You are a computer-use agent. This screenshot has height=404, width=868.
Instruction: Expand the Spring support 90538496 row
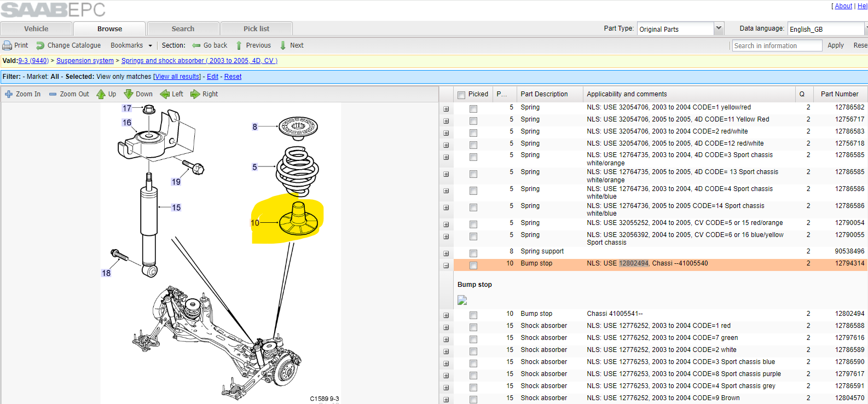(x=446, y=253)
